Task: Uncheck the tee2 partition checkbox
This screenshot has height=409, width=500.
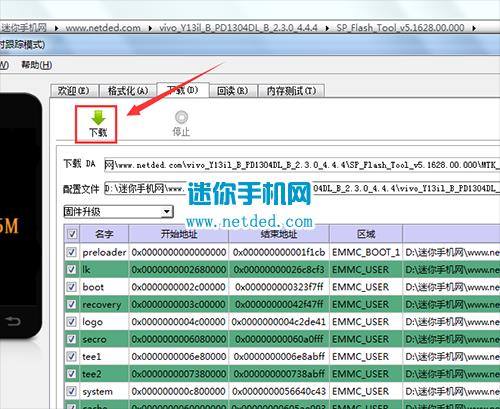Action: click(71, 374)
